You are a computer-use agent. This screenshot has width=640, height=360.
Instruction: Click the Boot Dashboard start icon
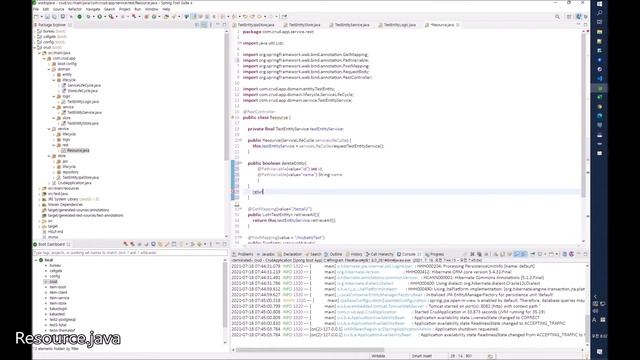(x=126, y=244)
